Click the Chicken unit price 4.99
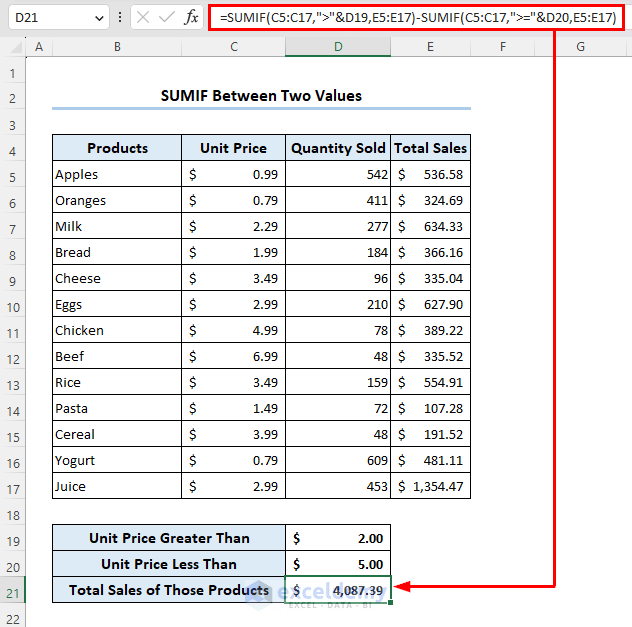Image resolution: width=632 pixels, height=627 pixels. [x=233, y=330]
